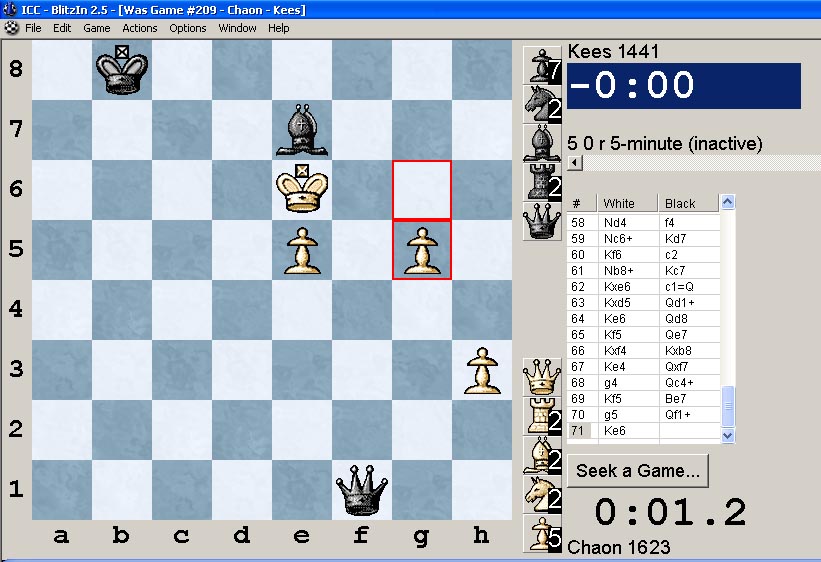Click captured white bishop counter icon
This screenshot has width=821, height=562.
click(x=542, y=456)
